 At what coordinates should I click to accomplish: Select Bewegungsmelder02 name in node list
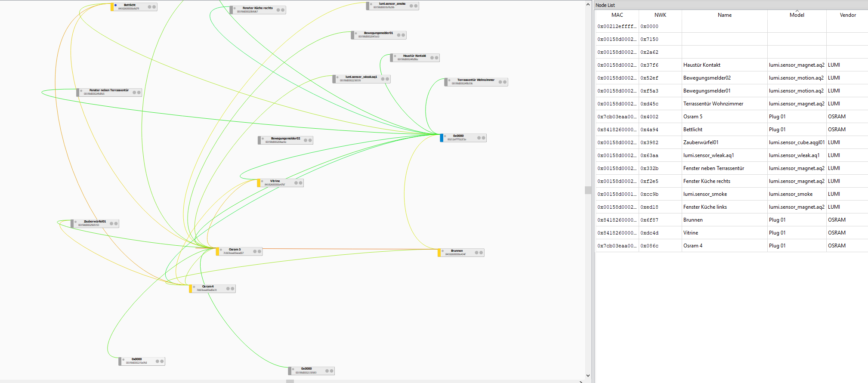[725, 78]
